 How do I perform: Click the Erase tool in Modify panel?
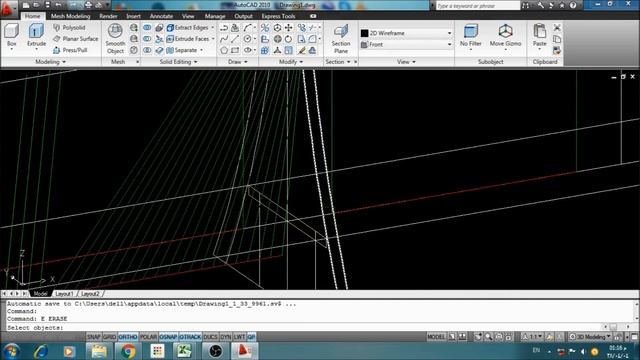302,51
